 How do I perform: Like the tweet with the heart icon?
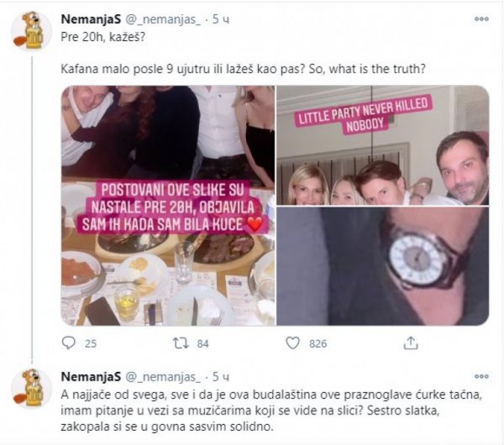pyautogui.click(x=292, y=343)
